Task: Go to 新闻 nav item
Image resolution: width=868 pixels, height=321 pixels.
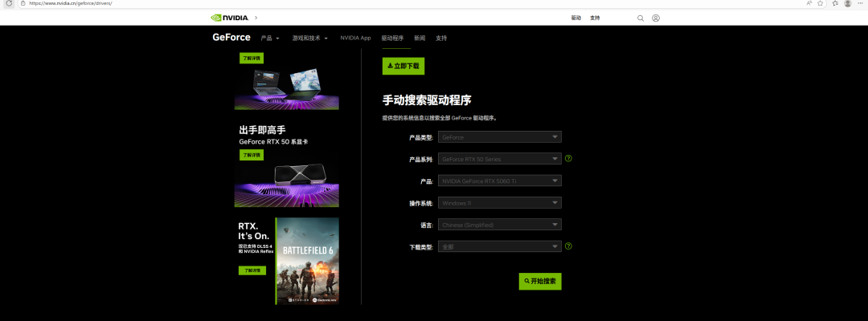Action: tap(420, 39)
